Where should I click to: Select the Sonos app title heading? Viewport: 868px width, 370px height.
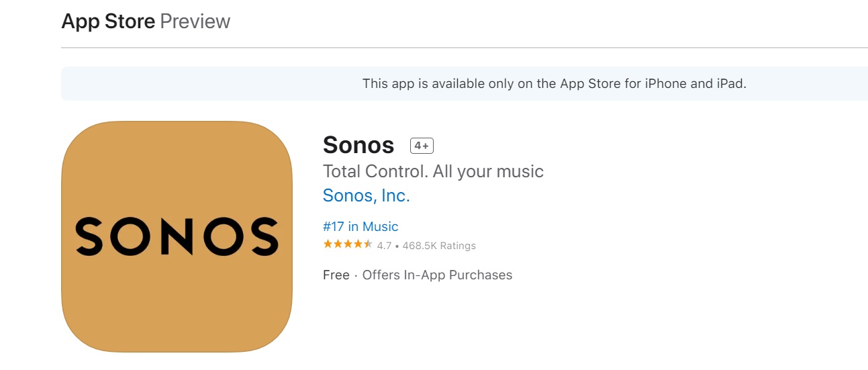point(358,145)
